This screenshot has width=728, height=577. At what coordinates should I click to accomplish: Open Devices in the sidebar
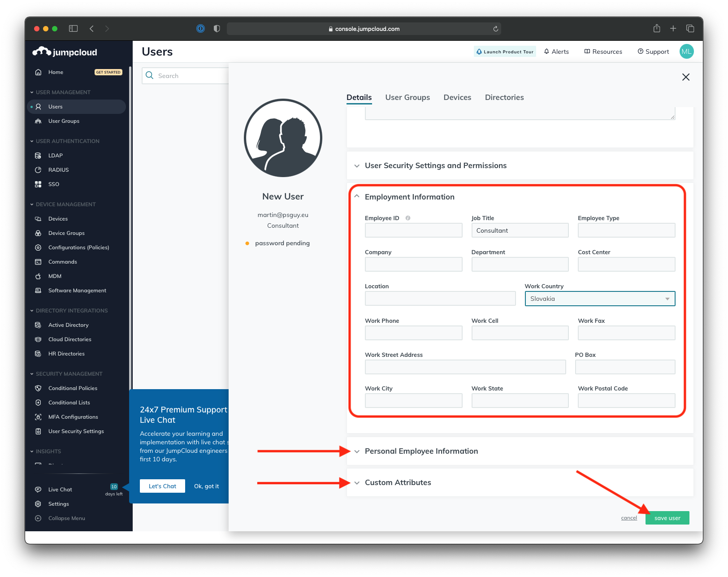click(x=58, y=219)
